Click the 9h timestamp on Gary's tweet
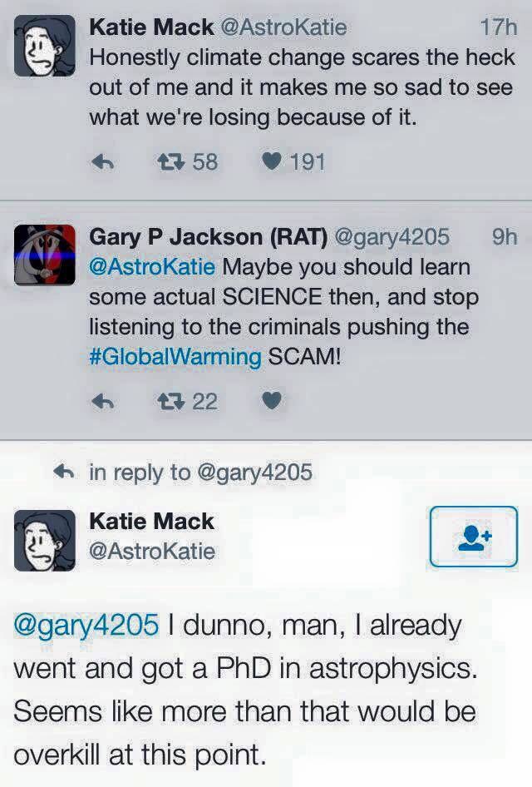 pos(504,237)
